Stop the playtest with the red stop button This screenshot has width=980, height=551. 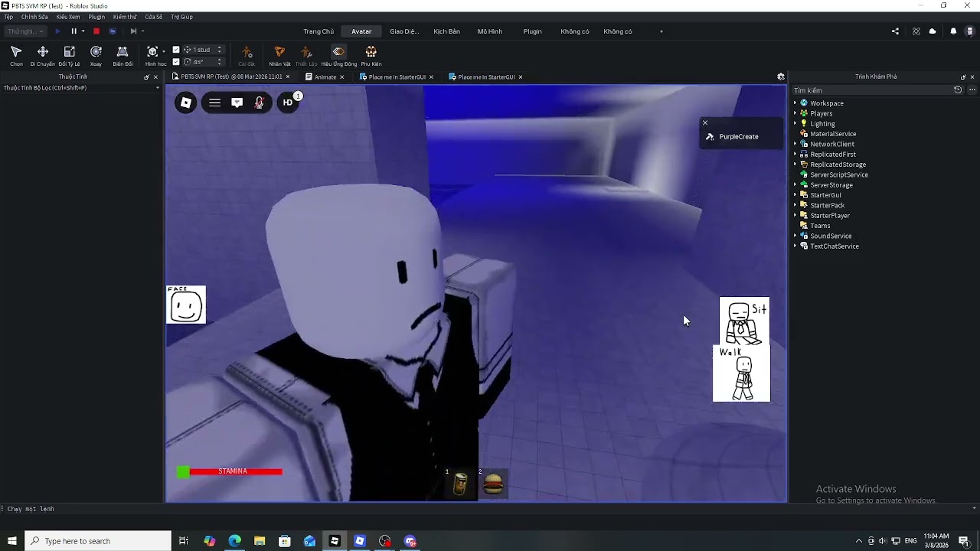[96, 31]
